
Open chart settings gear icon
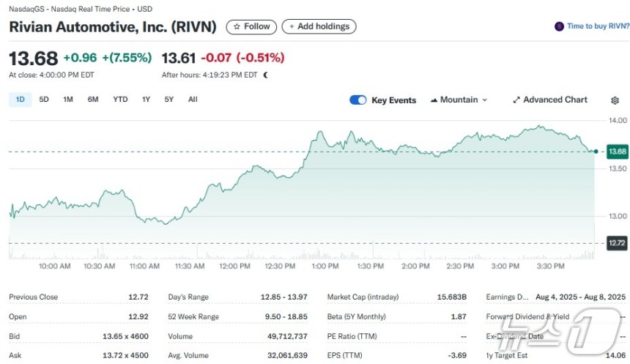(x=615, y=100)
